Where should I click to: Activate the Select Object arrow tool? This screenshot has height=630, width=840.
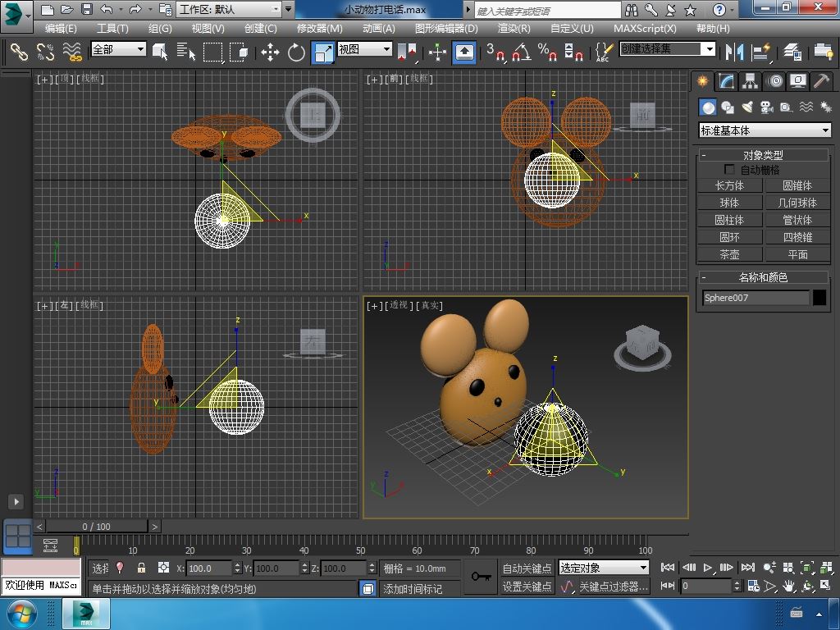[160, 52]
